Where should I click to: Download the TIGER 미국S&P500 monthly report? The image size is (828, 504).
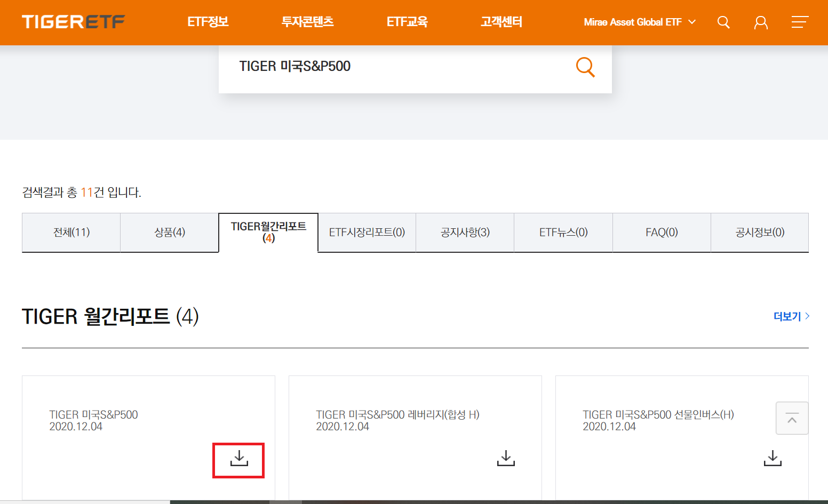239,458
